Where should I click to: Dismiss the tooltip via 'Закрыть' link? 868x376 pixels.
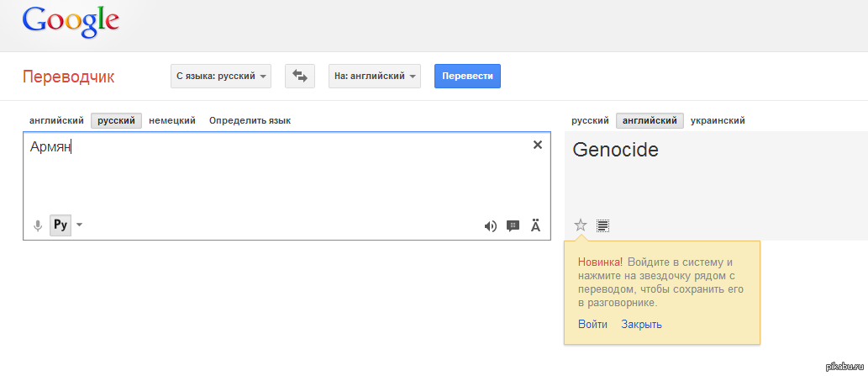(x=641, y=324)
